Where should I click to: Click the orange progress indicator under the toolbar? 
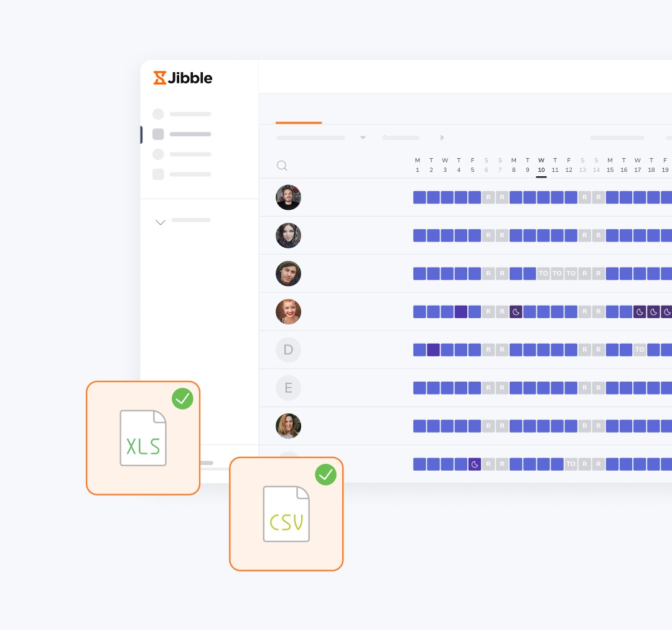(299, 124)
